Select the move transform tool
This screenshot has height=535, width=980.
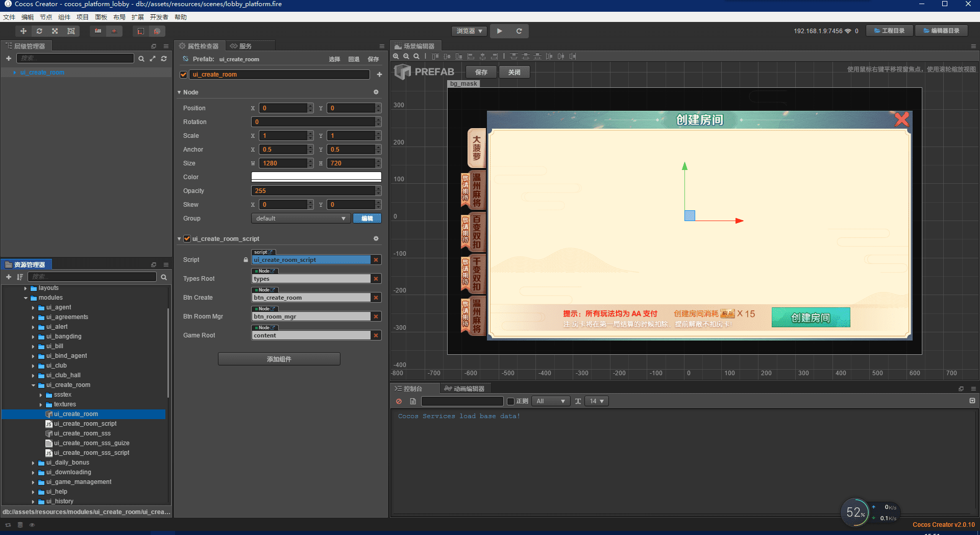click(23, 31)
